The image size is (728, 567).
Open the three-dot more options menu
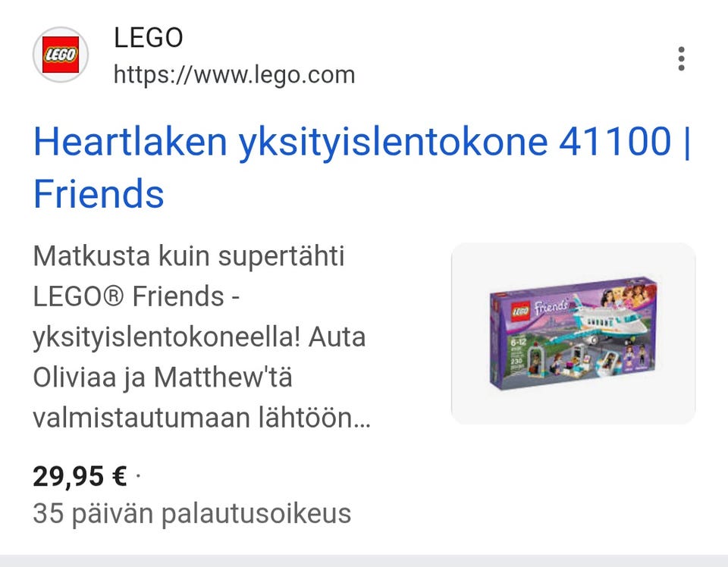tap(681, 59)
